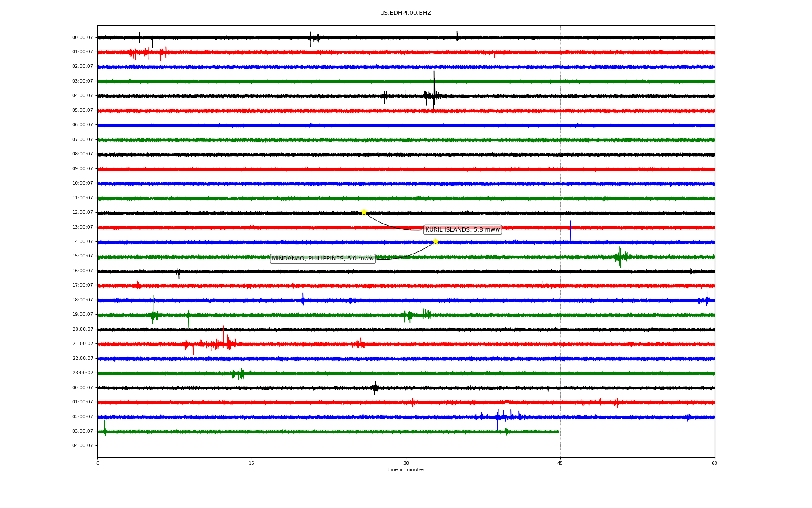Click the MINDANAO, PHILIPPINES, 6.0 mww label

tap(322, 258)
